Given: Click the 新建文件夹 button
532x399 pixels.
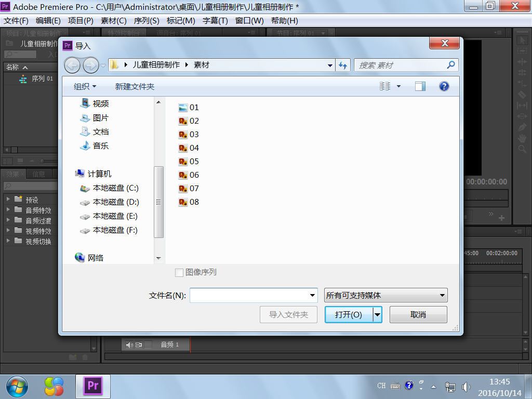Looking at the screenshot, I should click(135, 87).
